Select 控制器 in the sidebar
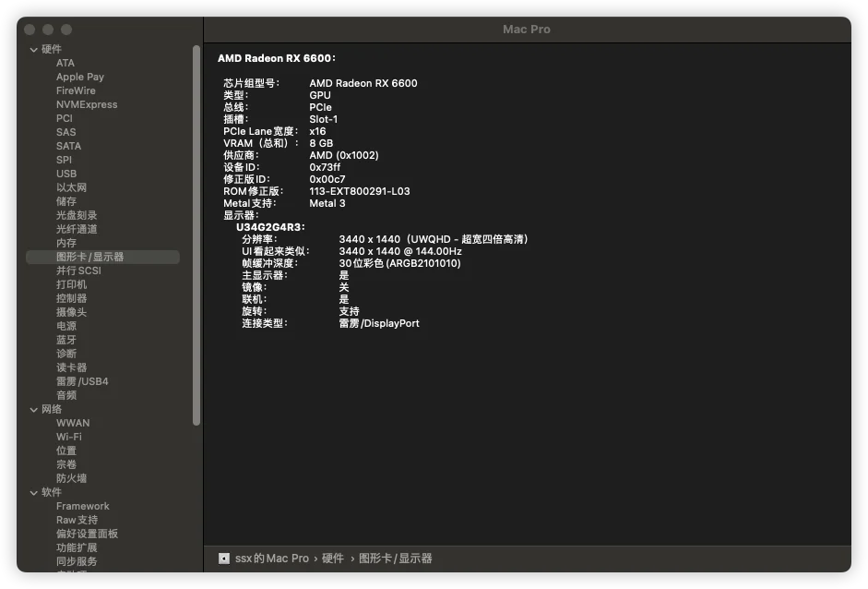Screen dimensions: 868x589 pos(71,299)
